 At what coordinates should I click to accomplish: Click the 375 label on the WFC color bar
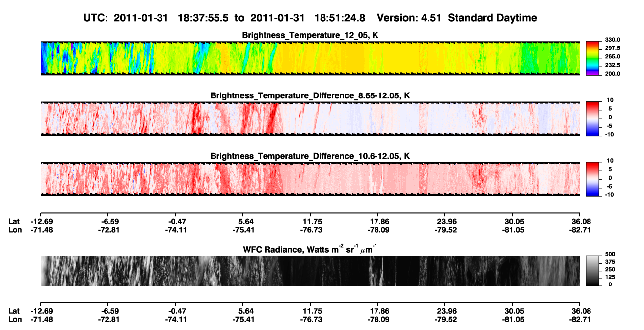point(610,262)
